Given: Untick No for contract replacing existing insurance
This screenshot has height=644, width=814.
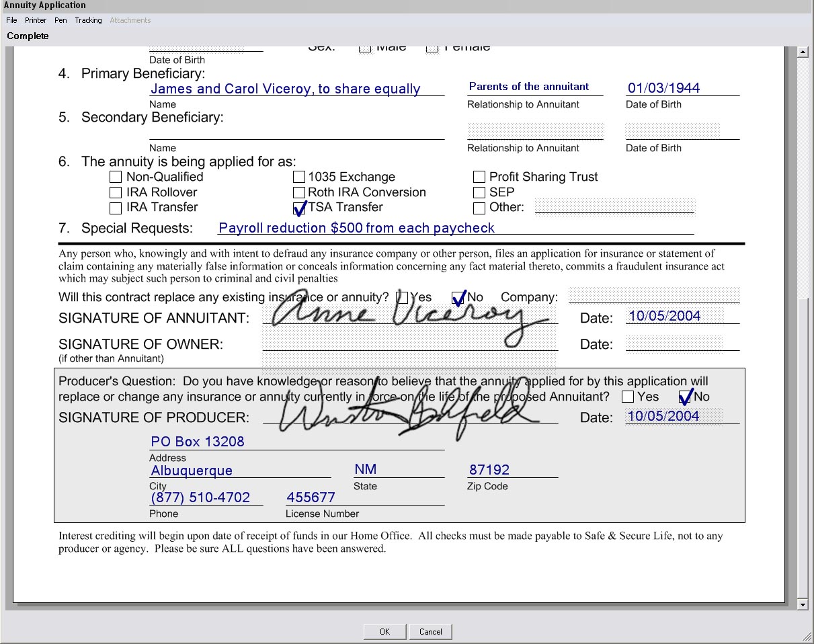Looking at the screenshot, I should 459,298.
